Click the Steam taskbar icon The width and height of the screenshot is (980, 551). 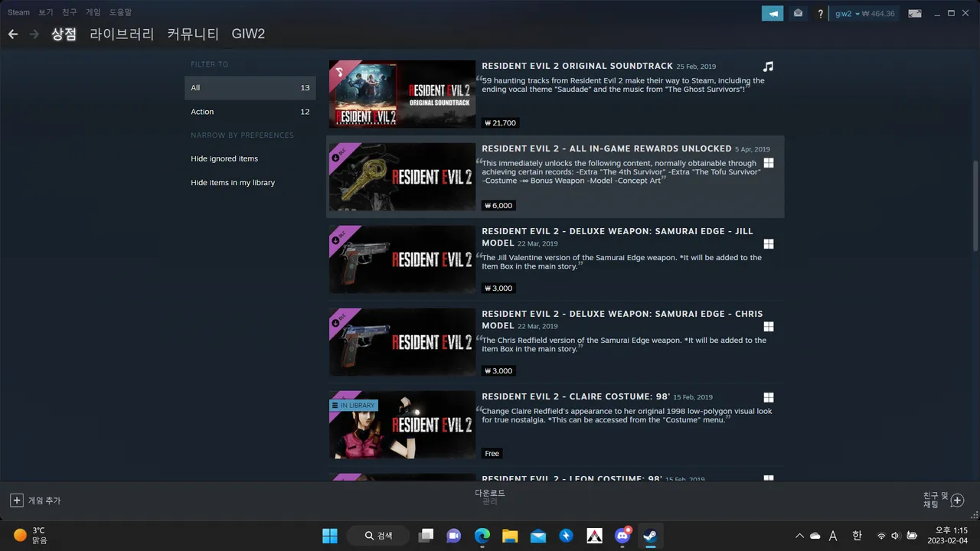(x=651, y=536)
